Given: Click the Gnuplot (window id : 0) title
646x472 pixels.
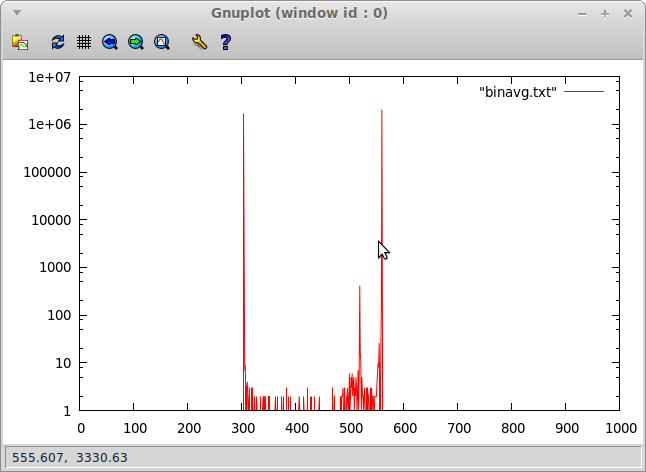Looking at the screenshot, I should [299, 13].
